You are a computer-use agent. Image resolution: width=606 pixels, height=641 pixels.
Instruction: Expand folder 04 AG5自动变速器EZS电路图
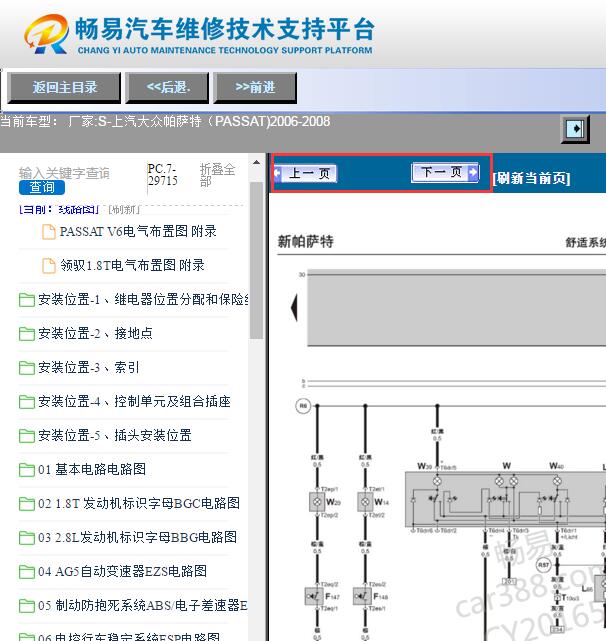point(122,571)
